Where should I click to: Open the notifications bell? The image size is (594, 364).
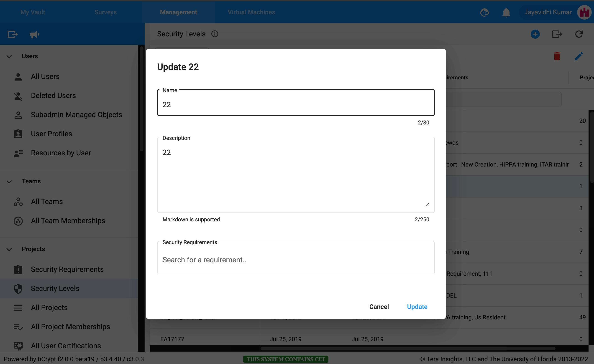pyautogui.click(x=506, y=12)
